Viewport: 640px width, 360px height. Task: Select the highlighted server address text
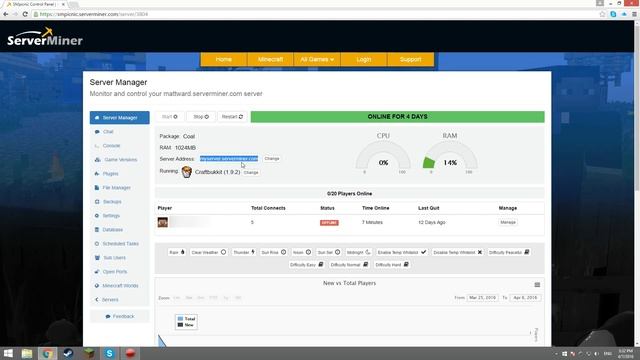point(229,158)
